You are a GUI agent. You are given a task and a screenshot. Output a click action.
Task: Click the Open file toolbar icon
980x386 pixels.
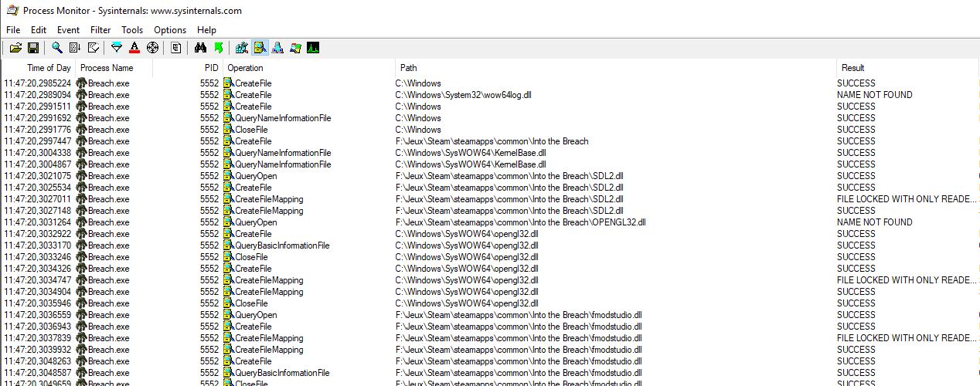[x=15, y=48]
